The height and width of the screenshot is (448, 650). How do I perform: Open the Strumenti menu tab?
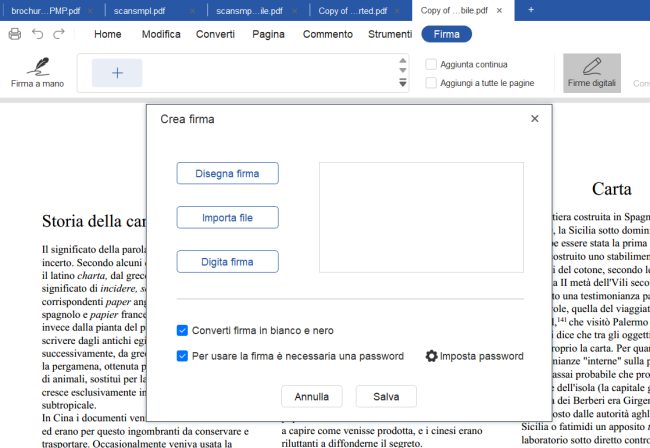tap(390, 34)
